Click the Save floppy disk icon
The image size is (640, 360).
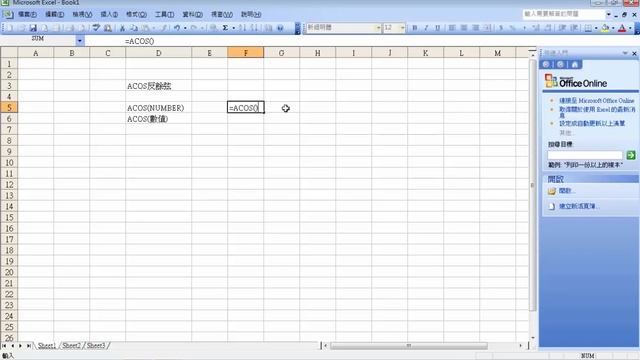tap(33, 28)
